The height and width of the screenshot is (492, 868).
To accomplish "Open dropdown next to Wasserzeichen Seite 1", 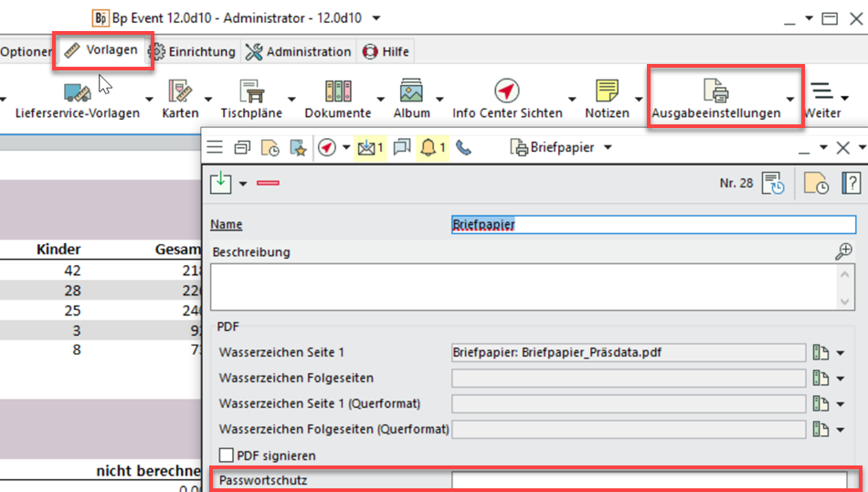I will 840,353.
